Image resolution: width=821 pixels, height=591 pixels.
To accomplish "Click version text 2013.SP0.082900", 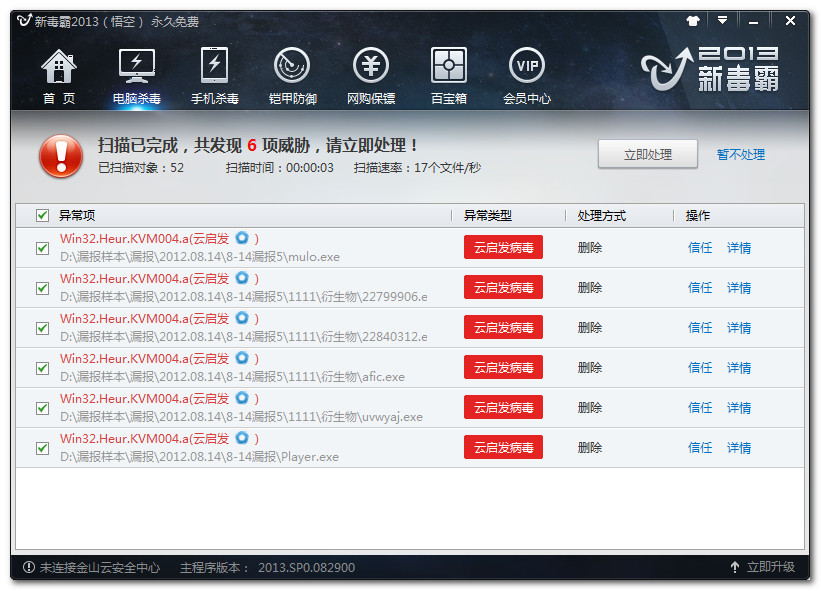I will point(306,567).
